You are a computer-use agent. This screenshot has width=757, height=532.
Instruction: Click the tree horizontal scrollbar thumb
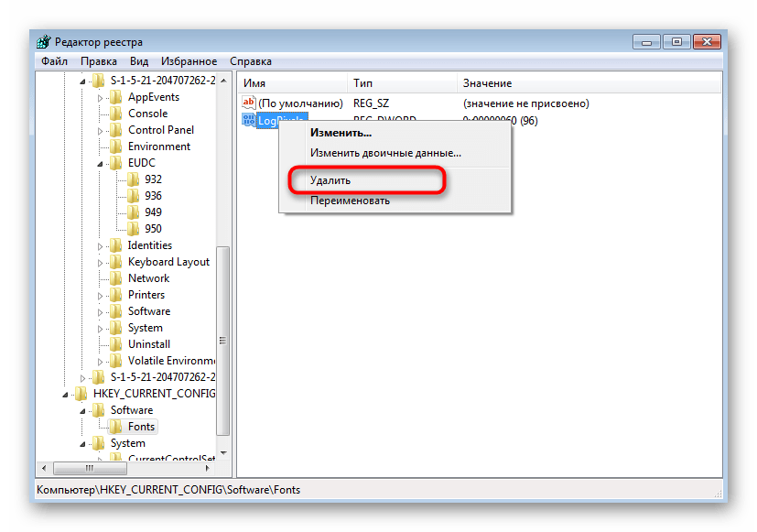pyautogui.click(x=91, y=468)
